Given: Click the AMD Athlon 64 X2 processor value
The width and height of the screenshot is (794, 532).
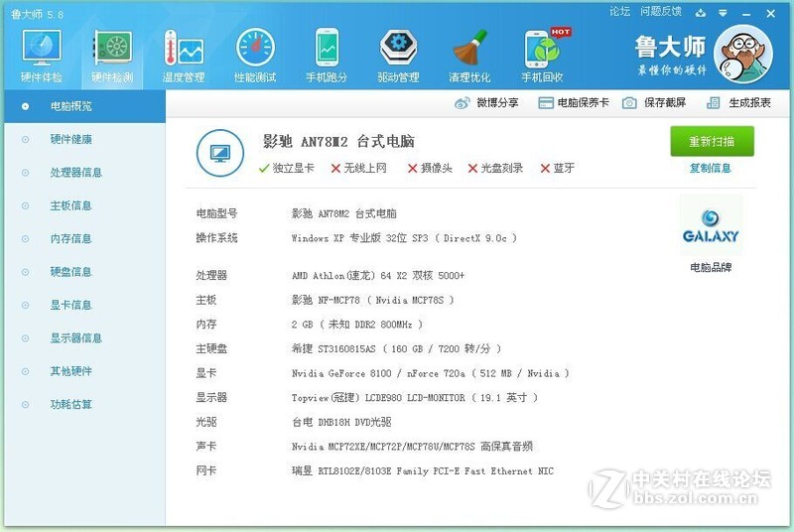Looking at the screenshot, I should pos(378,275).
